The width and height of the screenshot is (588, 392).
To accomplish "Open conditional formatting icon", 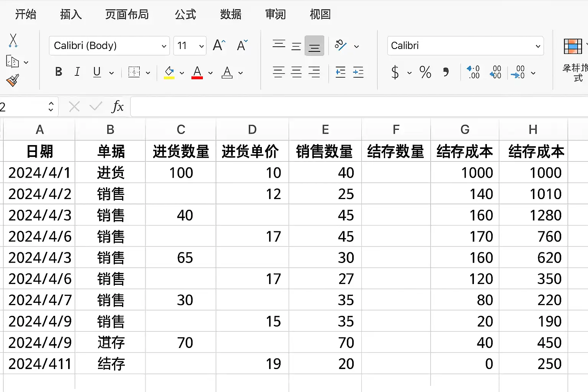I will pyautogui.click(x=573, y=47).
